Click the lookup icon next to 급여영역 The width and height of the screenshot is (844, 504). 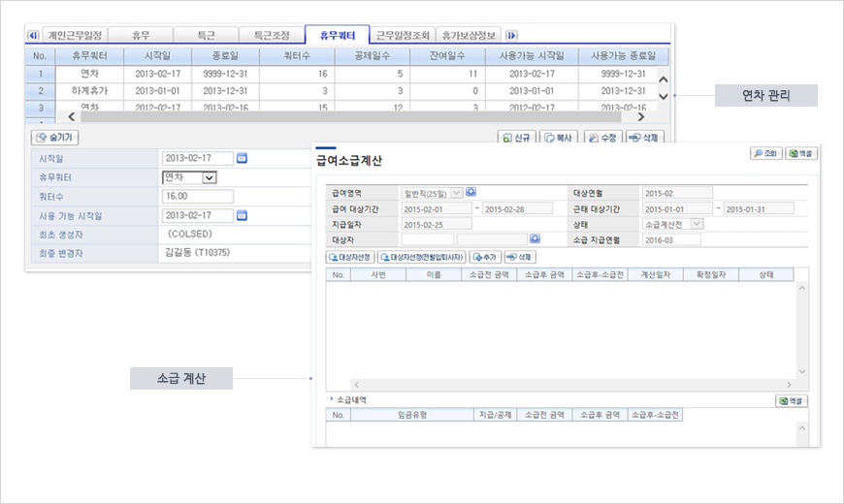pyautogui.click(x=471, y=192)
